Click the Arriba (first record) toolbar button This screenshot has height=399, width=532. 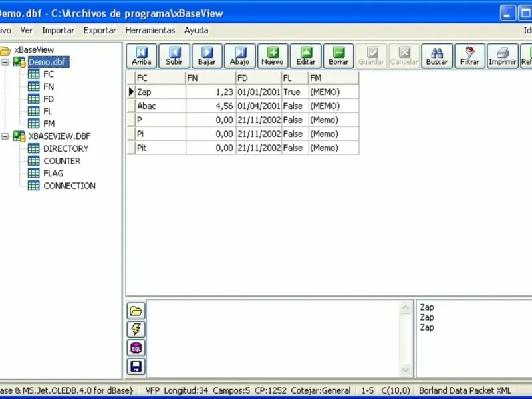(x=142, y=56)
